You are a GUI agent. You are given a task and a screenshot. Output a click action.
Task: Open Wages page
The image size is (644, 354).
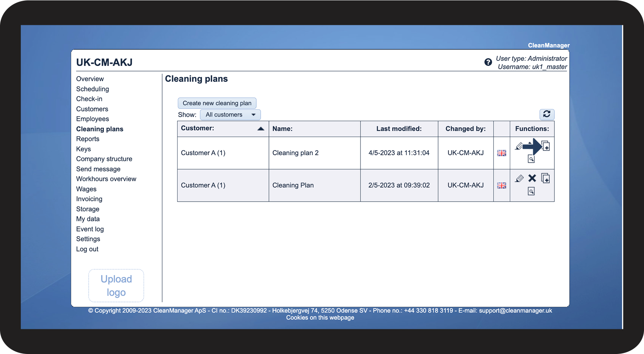[86, 189]
